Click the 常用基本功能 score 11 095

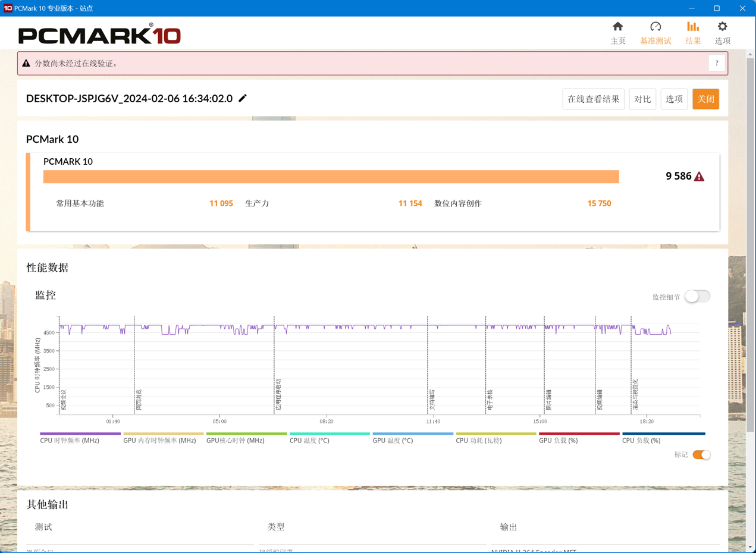pyautogui.click(x=221, y=203)
